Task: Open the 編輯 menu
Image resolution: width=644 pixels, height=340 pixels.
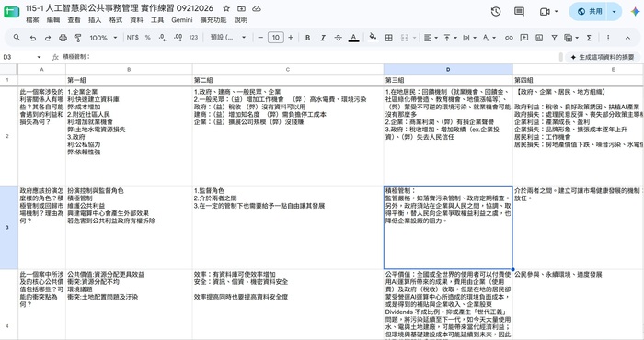Action: click(x=53, y=19)
